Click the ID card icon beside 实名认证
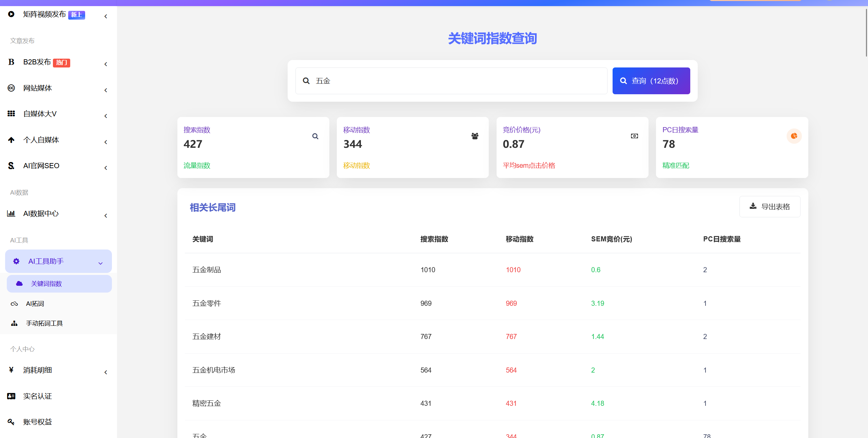 (x=11, y=396)
